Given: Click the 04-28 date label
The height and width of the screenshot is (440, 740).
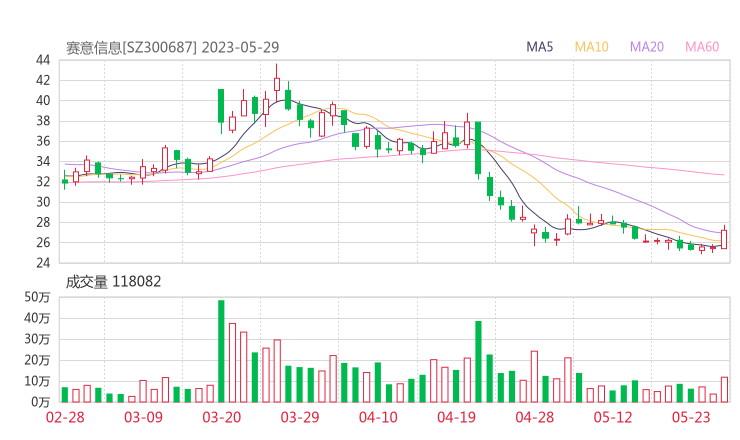Looking at the screenshot, I should pos(535,417).
